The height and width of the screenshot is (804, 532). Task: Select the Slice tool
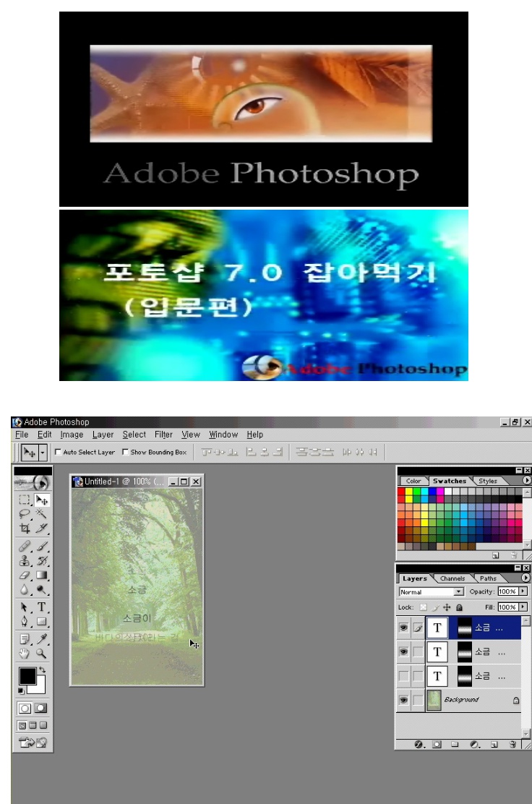41,528
